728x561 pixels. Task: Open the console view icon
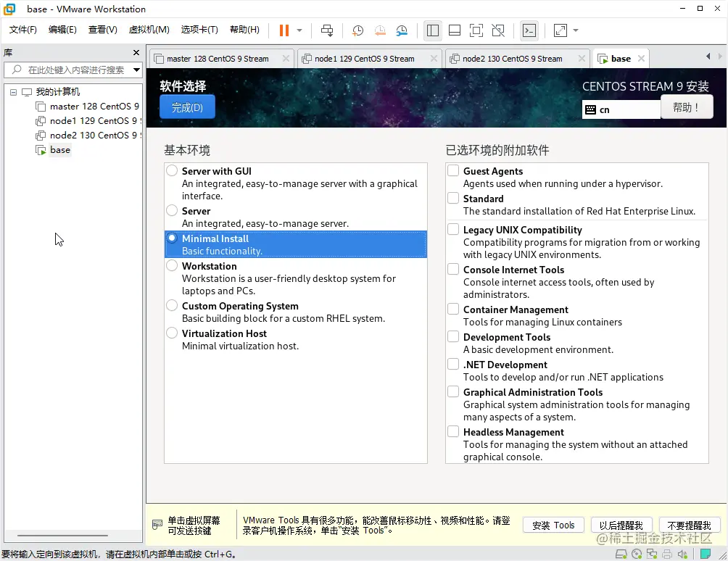click(x=529, y=30)
